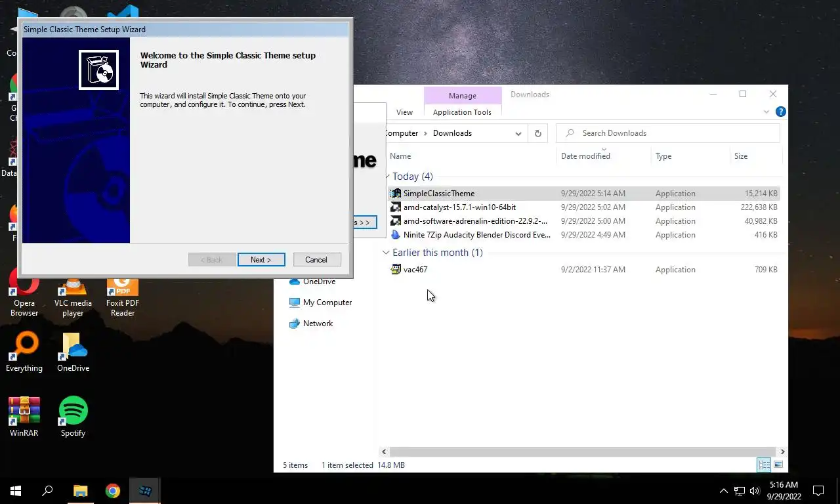
Task: Cancel the Simple Classic Theme setup
Action: coord(317,260)
